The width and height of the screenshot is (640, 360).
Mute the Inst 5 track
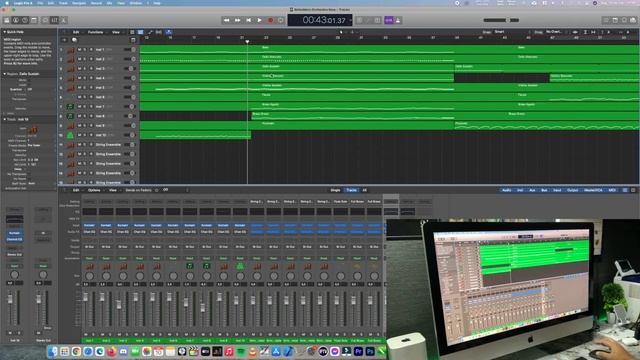click(80, 87)
